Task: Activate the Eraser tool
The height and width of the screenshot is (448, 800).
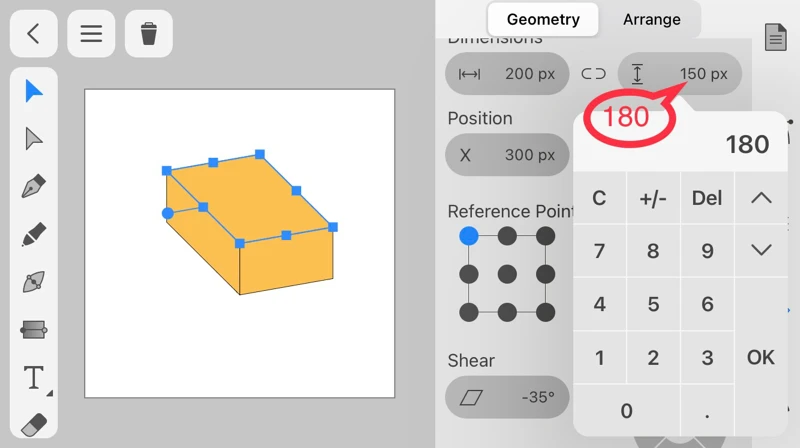Action: 34,424
